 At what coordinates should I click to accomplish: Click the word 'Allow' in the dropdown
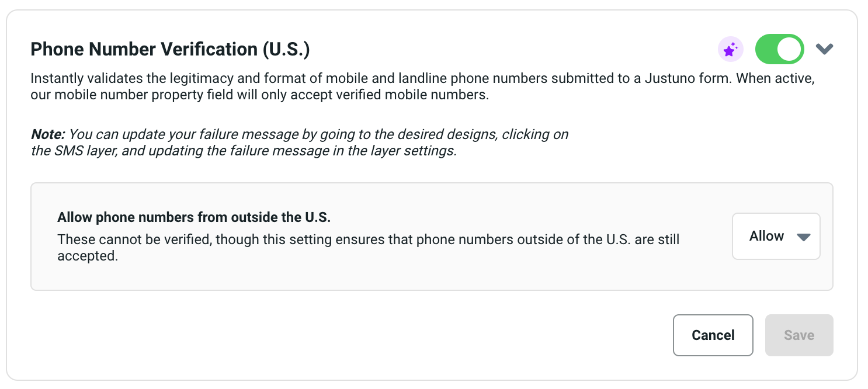point(766,236)
